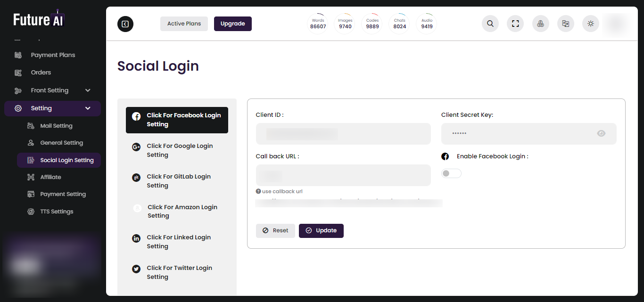This screenshot has width=644, height=302.
Task: Open the search icon in the top bar
Action: [490, 23]
